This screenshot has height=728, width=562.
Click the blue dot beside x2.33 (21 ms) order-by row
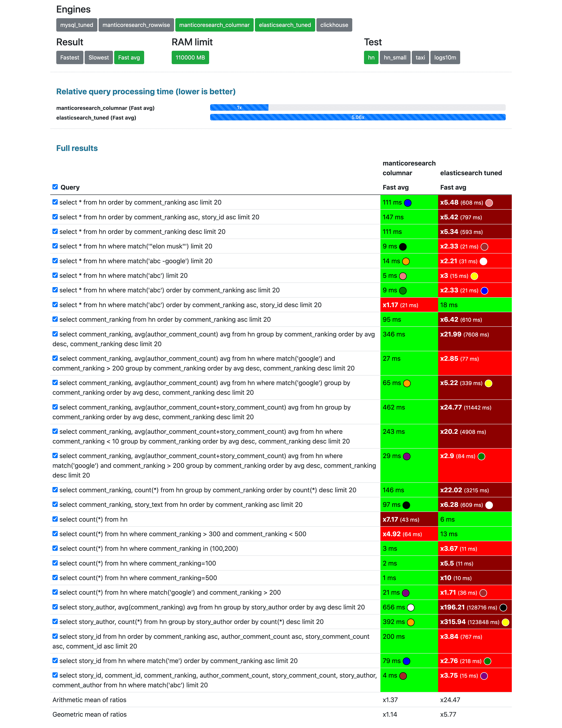(484, 291)
